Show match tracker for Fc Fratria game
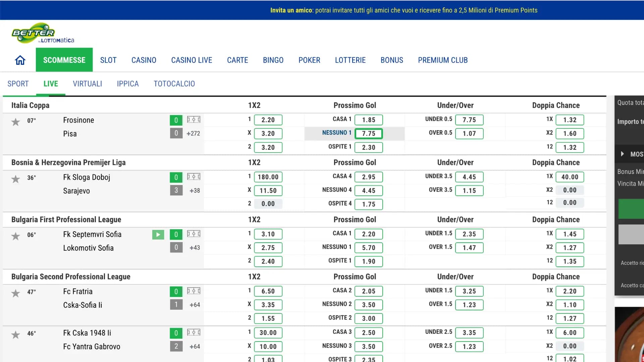Screen dimensions: 644x362 [194, 291]
